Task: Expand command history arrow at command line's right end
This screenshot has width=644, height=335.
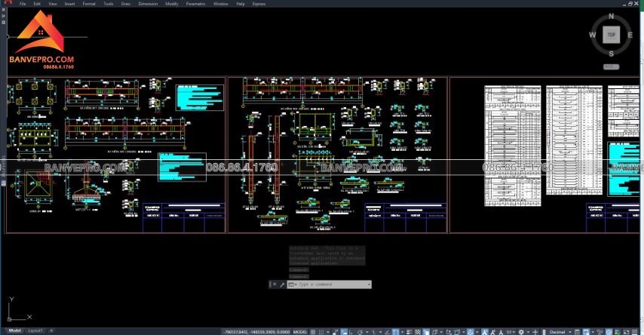Action: click(x=370, y=284)
